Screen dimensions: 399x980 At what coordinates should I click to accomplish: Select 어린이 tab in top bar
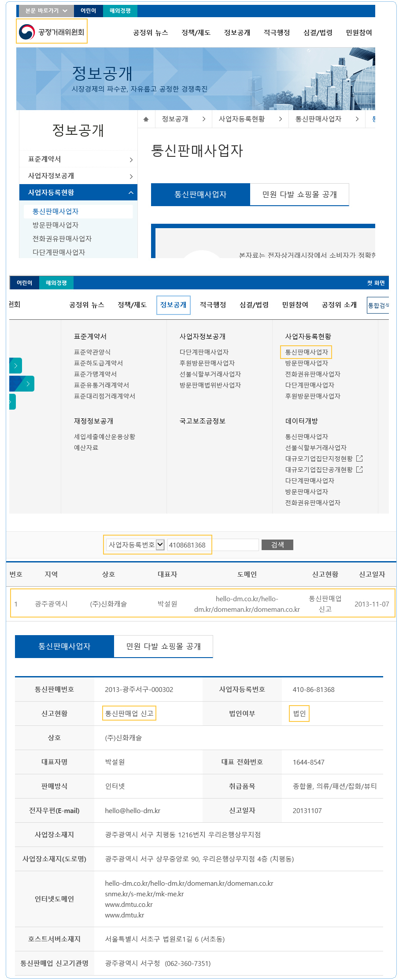point(88,11)
